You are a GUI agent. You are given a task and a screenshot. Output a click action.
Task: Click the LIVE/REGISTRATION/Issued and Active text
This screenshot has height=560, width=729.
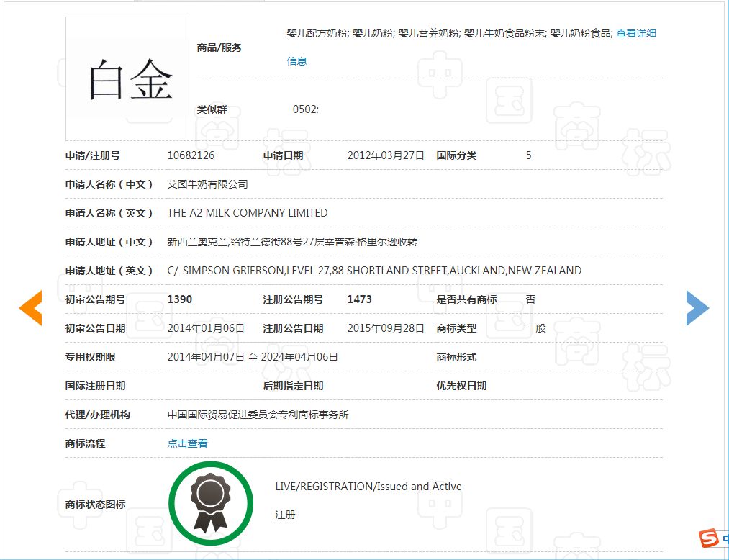pos(368,487)
